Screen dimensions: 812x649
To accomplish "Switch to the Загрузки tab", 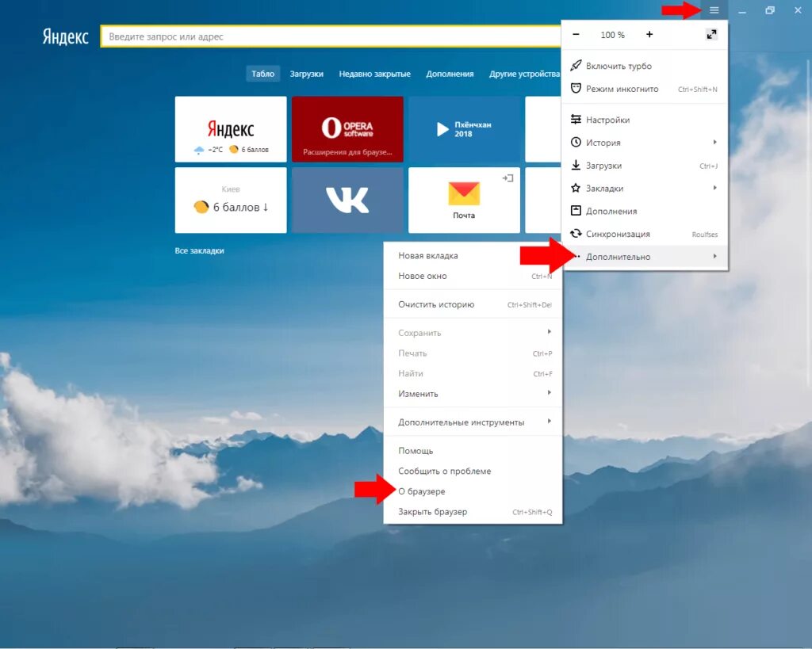I will coord(307,74).
